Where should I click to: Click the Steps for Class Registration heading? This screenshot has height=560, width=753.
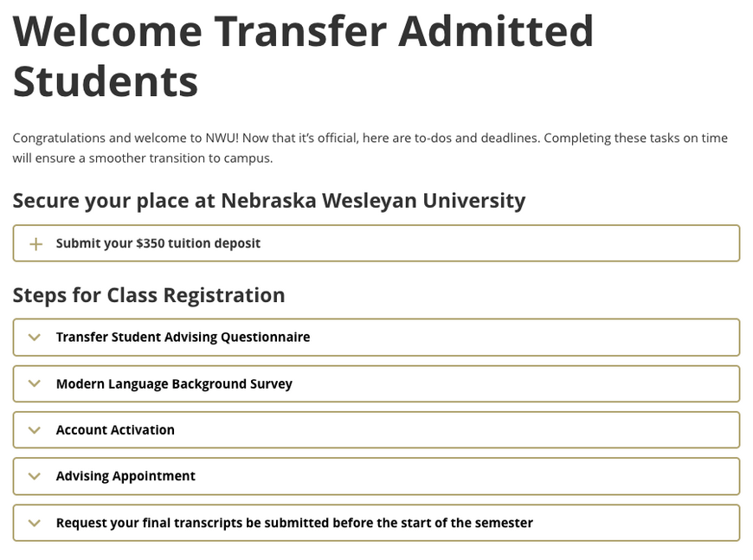click(x=149, y=295)
